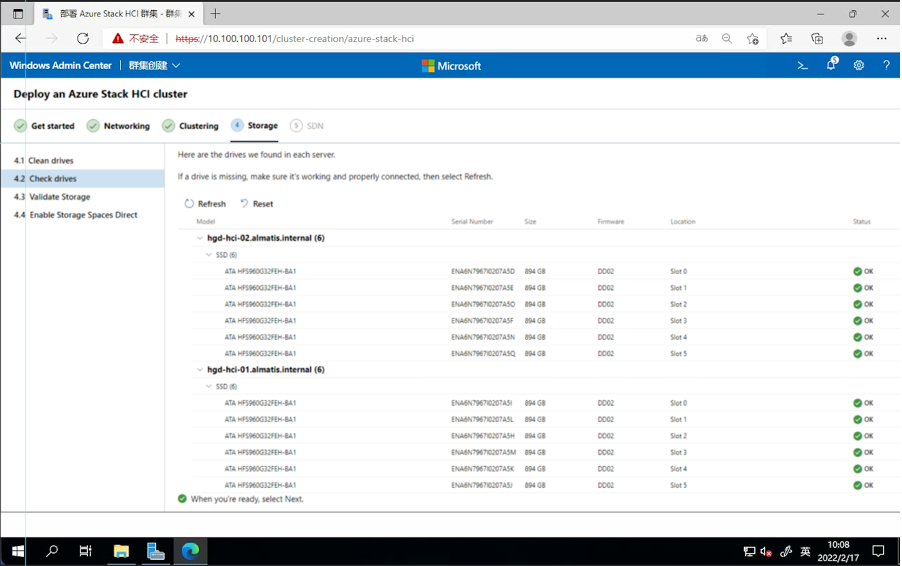The image size is (902, 566).
Task: Click the Refresh drives button
Action: click(205, 204)
